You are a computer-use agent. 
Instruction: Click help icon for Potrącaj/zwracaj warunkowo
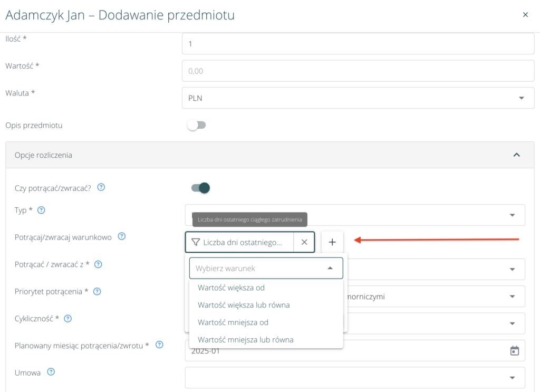click(x=121, y=236)
